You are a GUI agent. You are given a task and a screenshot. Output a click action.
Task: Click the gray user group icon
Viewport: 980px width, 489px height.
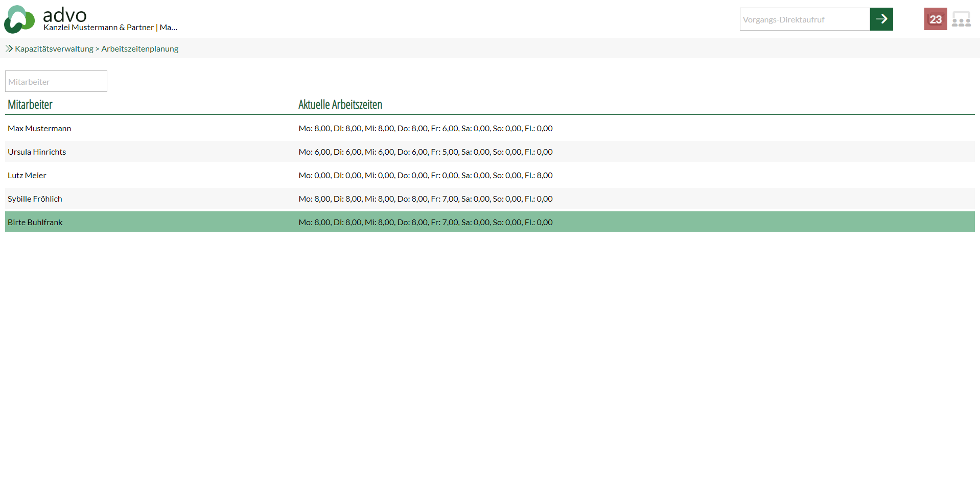pos(961,19)
